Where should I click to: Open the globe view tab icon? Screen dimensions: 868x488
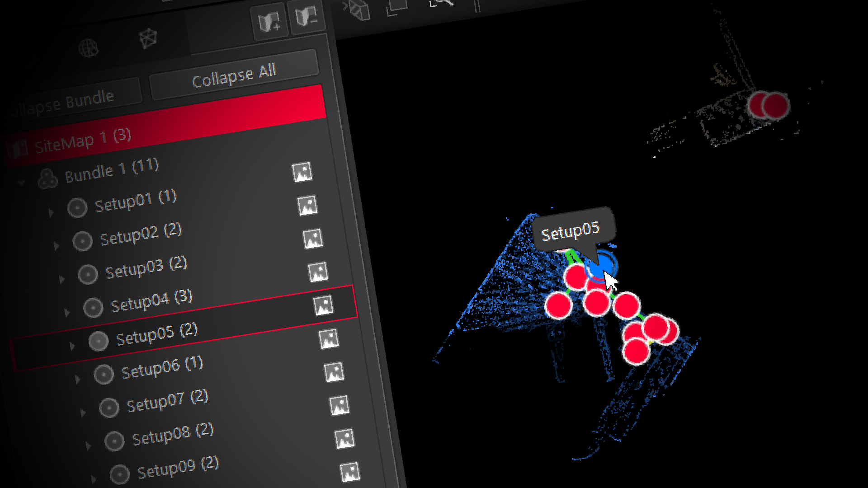88,47
